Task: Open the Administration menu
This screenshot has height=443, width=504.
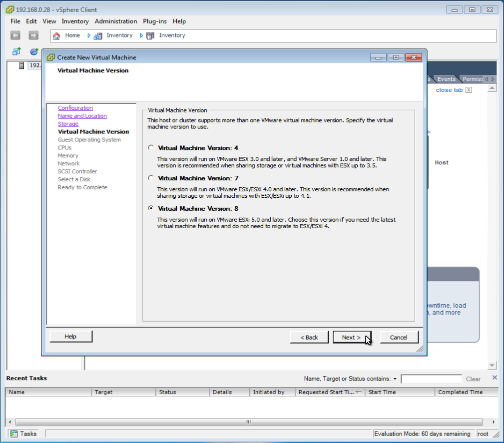Action: pos(116,21)
